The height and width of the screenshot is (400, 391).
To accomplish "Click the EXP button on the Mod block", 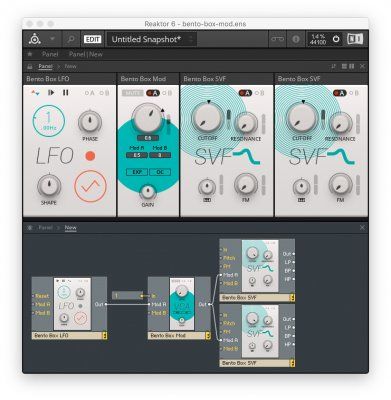I will [x=137, y=172].
